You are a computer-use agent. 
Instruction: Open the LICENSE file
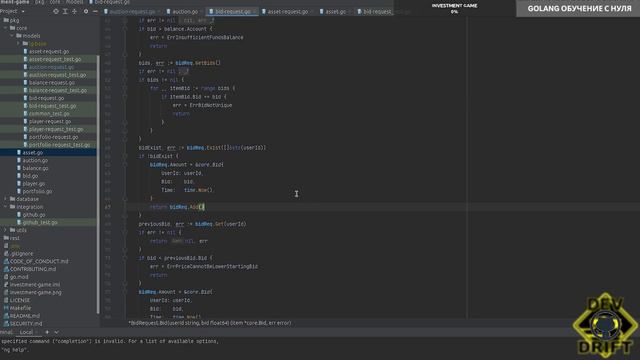coord(20,300)
